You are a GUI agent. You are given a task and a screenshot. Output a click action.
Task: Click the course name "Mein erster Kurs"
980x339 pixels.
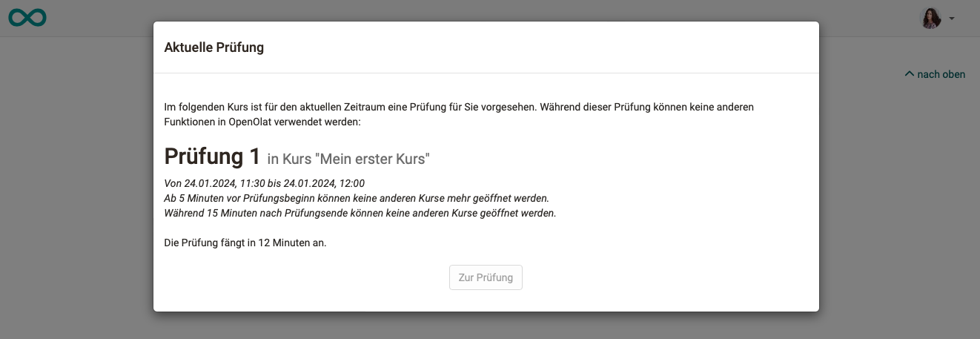click(x=374, y=159)
